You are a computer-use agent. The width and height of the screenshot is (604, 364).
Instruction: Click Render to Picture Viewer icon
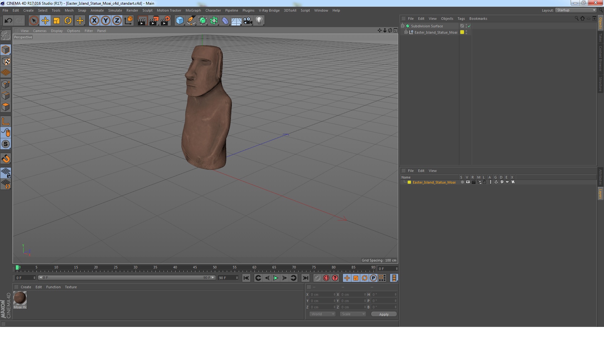pos(154,21)
